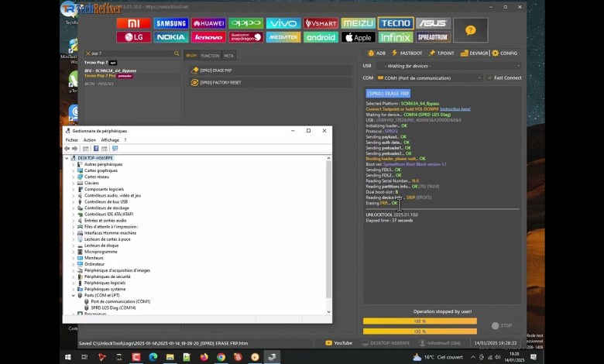
Task: Select the Xiaomi MI brand button
Action: (x=134, y=23)
